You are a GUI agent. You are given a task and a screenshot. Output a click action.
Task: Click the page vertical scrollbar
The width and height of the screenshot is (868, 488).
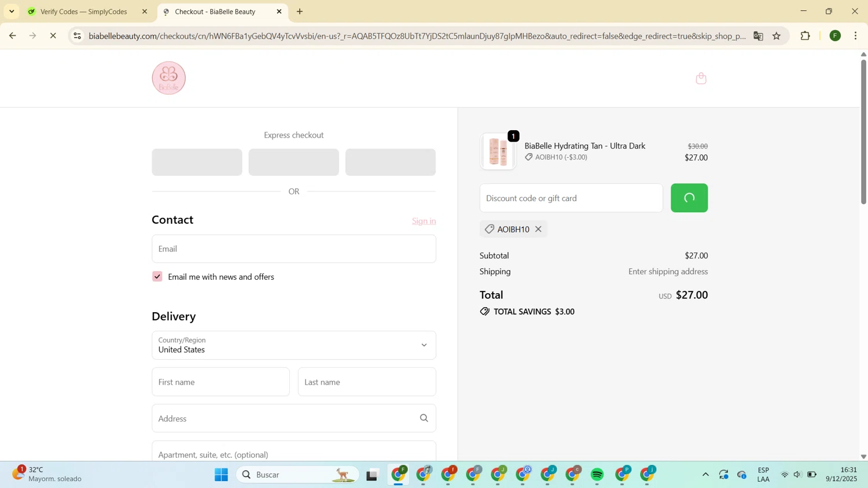pos(863,132)
